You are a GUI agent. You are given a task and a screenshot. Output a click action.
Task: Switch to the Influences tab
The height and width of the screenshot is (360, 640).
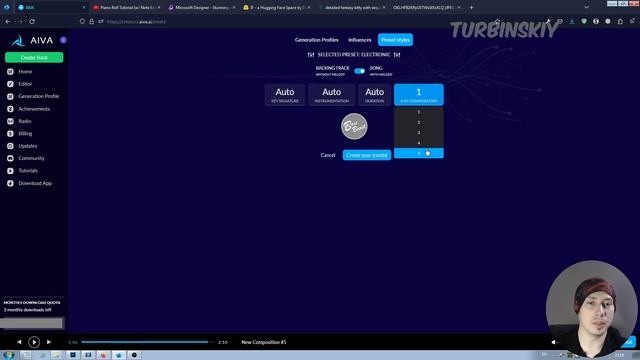point(360,40)
